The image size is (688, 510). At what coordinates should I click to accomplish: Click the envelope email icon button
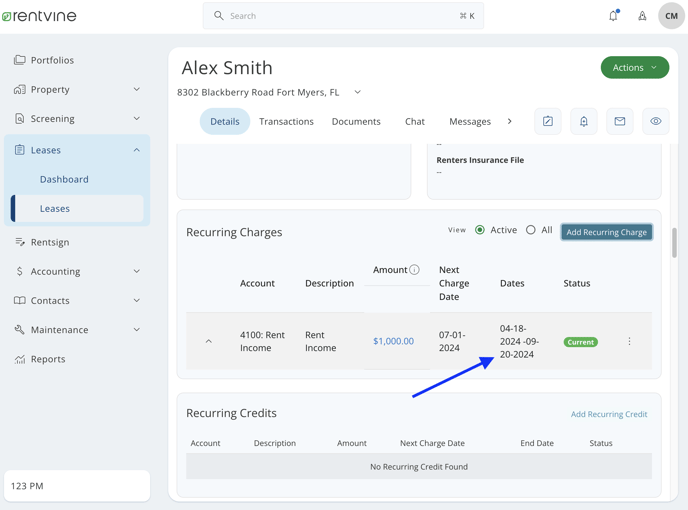(620, 121)
